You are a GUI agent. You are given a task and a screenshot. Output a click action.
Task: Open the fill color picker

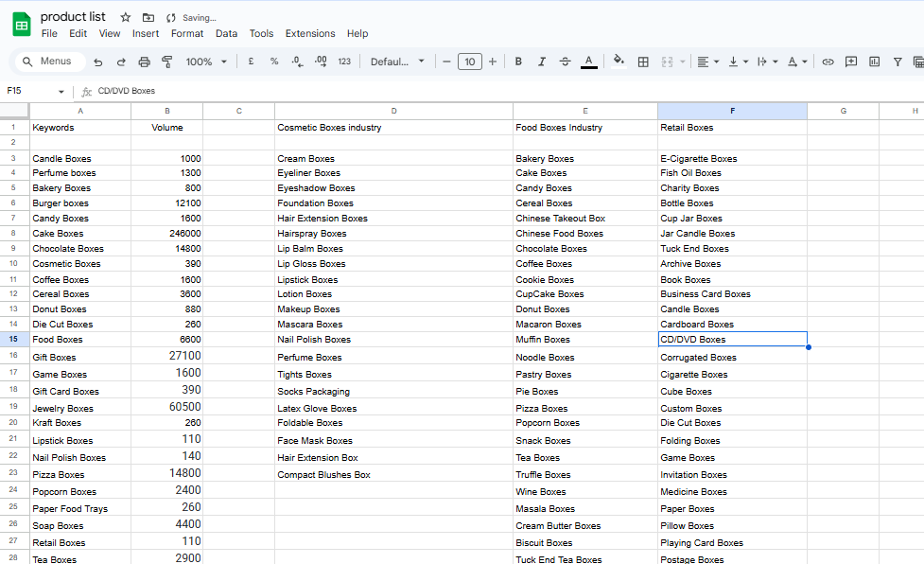pos(619,62)
